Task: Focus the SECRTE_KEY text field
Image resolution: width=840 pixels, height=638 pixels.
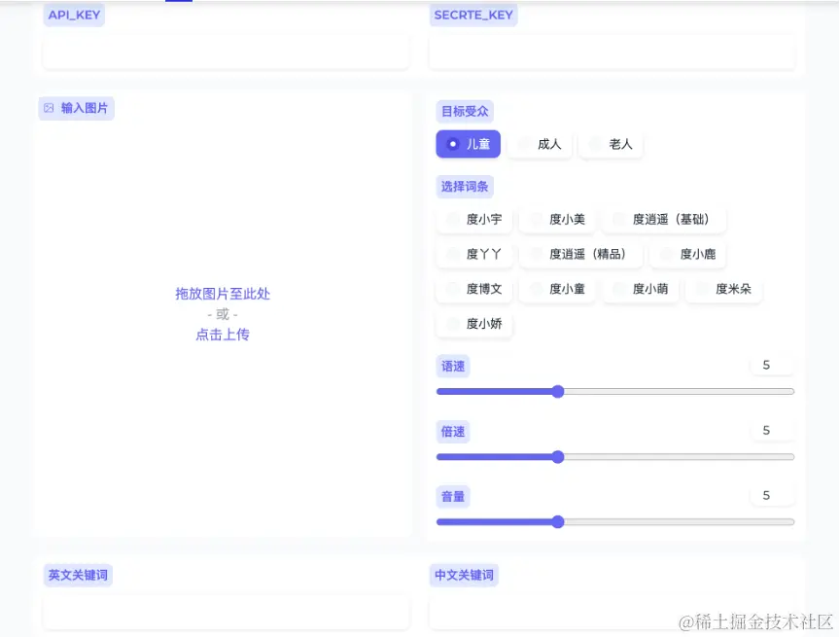Action: coord(612,53)
